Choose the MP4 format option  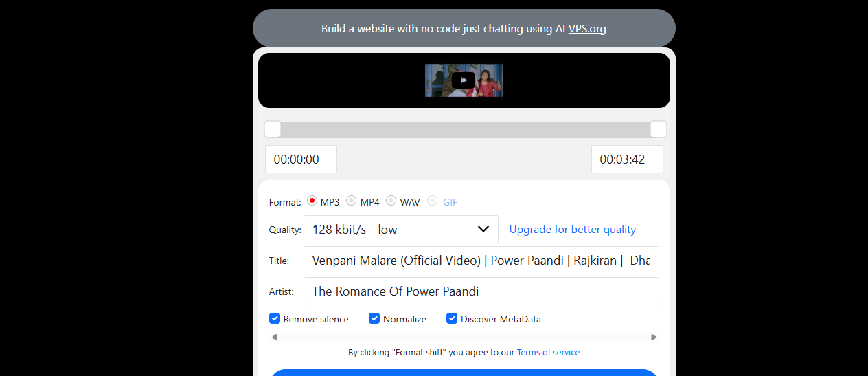[x=352, y=201]
